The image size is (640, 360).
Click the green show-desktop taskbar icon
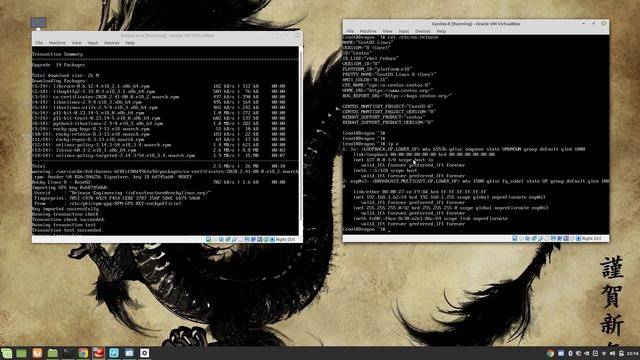tap(22, 353)
